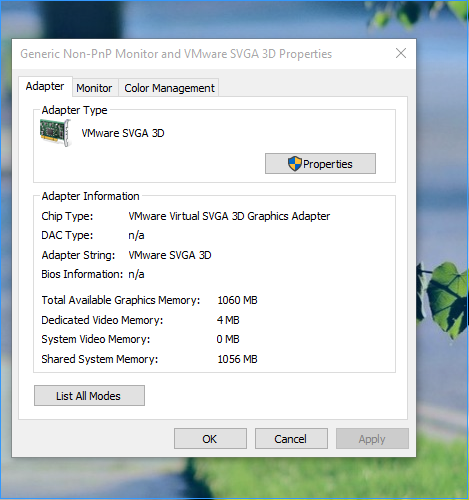
Task: Click the '1056 MB' value
Action: coord(237,359)
